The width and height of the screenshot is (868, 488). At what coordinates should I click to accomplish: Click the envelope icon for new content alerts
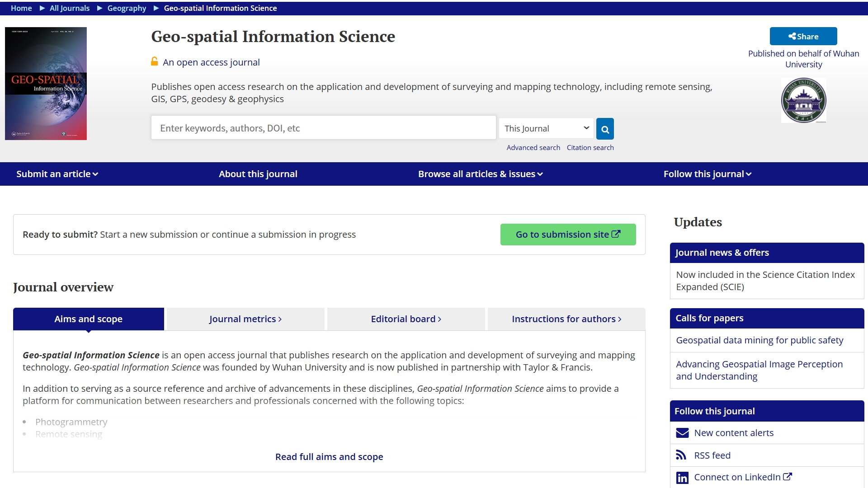[x=682, y=433]
